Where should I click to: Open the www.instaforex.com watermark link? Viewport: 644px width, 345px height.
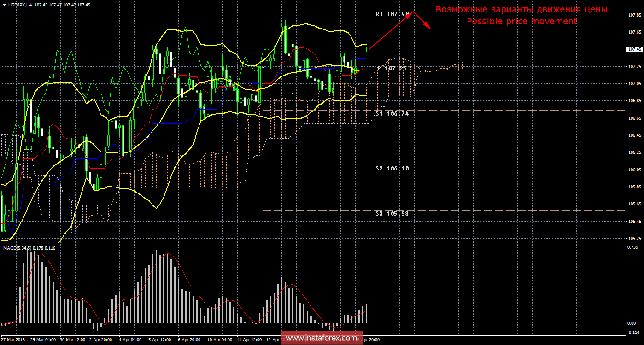pyautogui.click(x=321, y=338)
